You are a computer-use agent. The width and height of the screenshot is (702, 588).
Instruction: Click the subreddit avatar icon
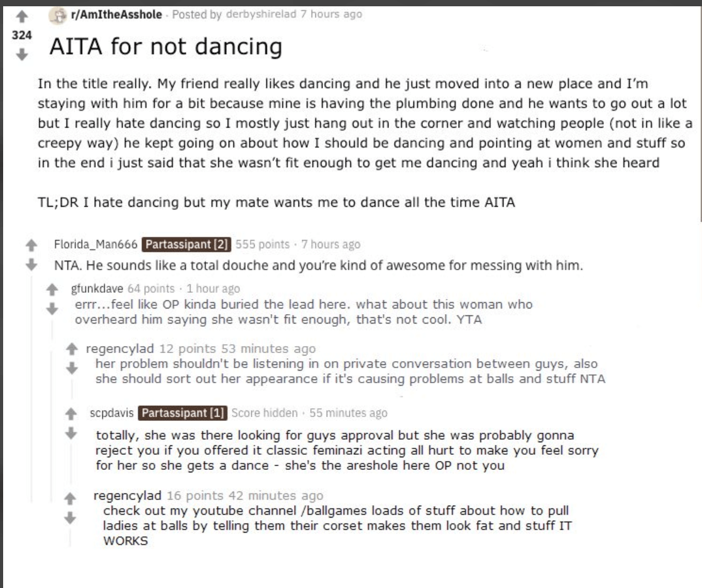(58, 16)
